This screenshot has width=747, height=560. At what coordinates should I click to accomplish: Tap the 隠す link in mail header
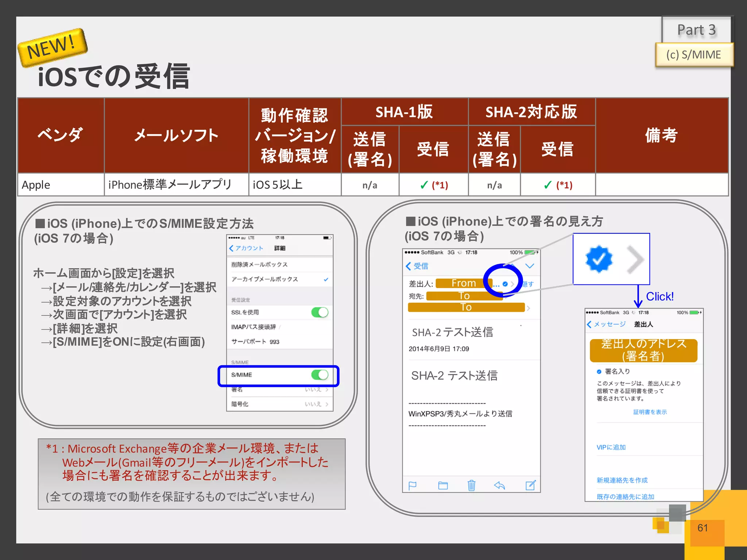pos(529,284)
